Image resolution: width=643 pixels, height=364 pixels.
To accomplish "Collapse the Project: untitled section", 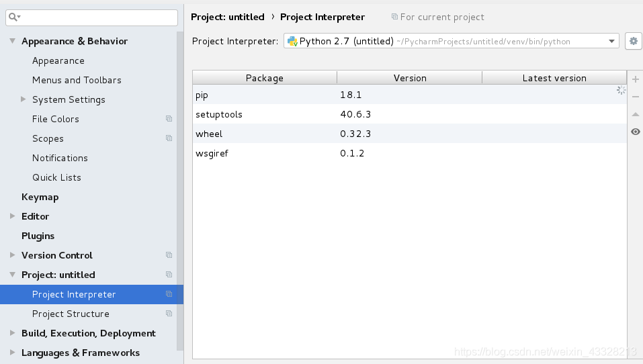I will [13, 275].
